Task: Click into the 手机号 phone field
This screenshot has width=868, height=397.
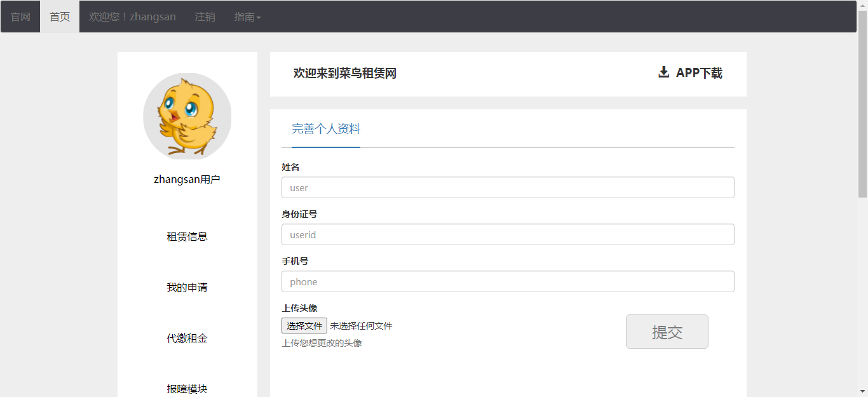Action: point(508,281)
